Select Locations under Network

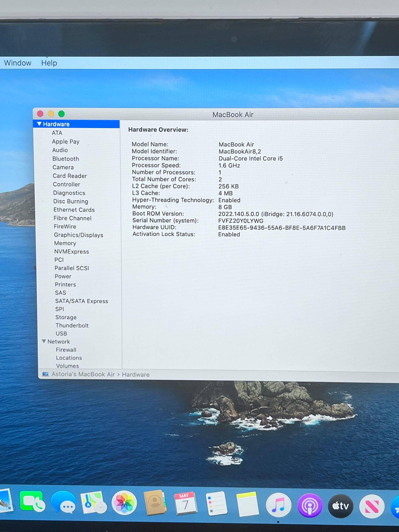coord(69,358)
